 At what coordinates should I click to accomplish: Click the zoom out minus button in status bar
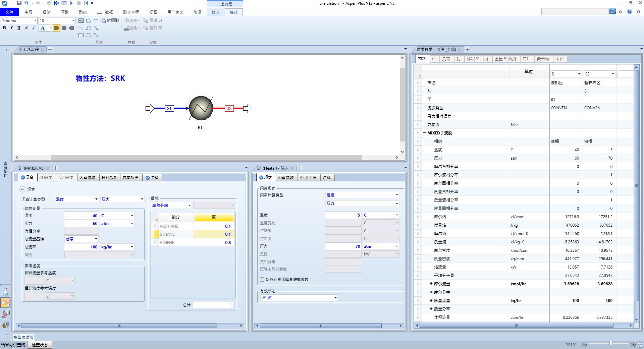(x=584, y=345)
